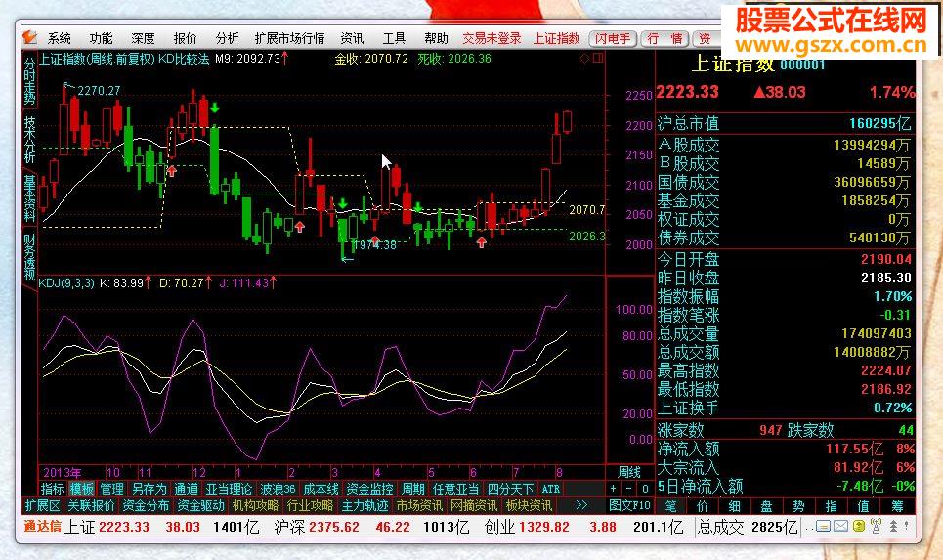
Task: Select the 模板 tab
Action: click(82, 489)
